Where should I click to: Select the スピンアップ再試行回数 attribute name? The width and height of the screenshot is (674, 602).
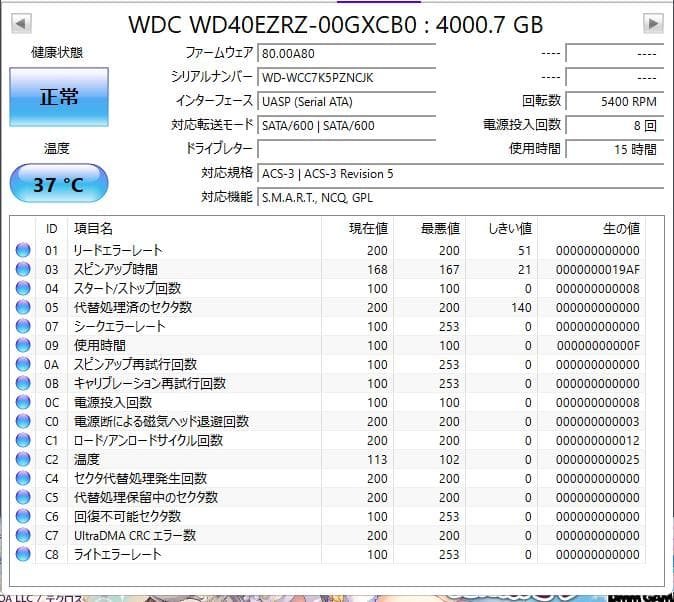tap(135, 364)
